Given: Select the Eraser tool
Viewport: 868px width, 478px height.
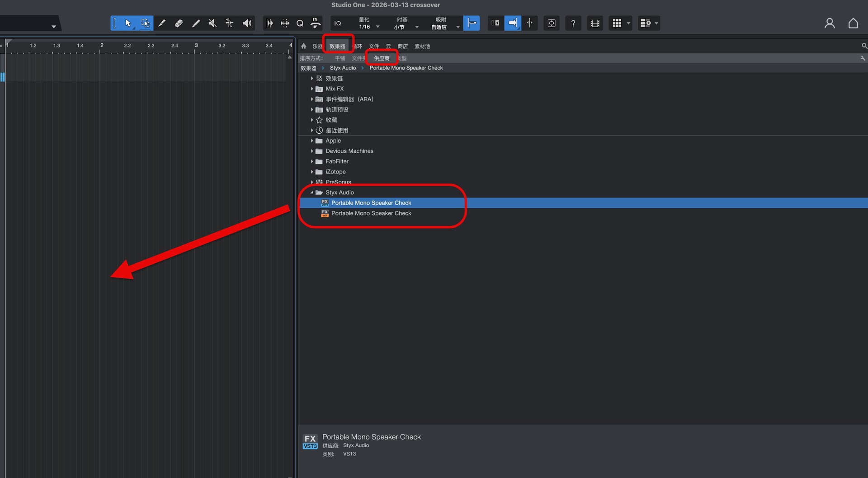Looking at the screenshot, I should (x=179, y=23).
